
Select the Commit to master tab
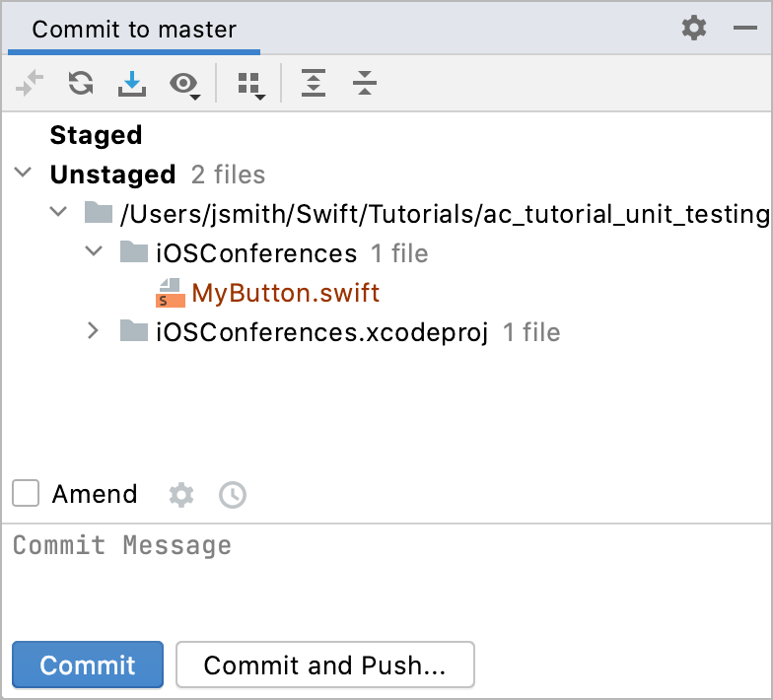(x=134, y=30)
